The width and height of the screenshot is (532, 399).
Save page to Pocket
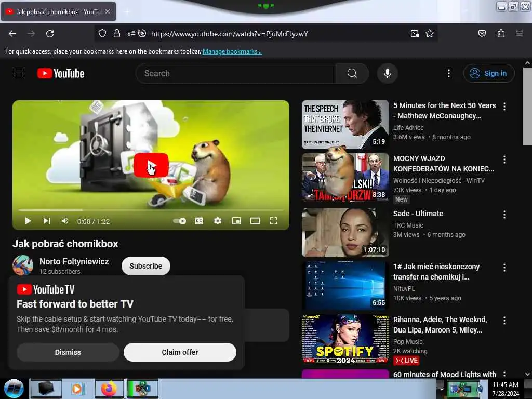point(482,33)
